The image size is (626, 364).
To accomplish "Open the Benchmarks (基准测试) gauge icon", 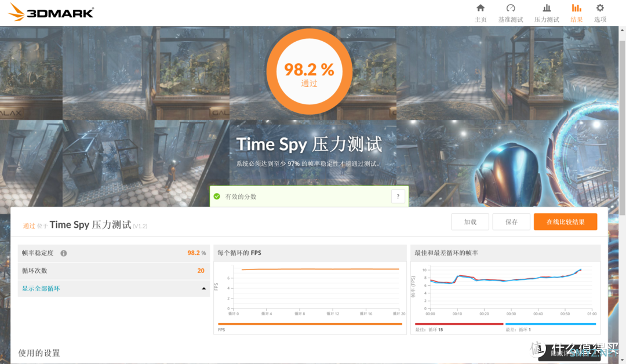I will (x=511, y=8).
